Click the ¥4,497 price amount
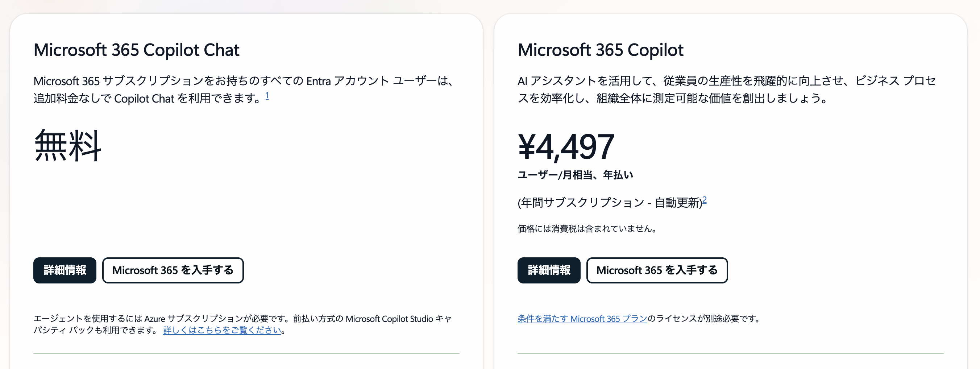This screenshot has width=980, height=369. coord(566,146)
